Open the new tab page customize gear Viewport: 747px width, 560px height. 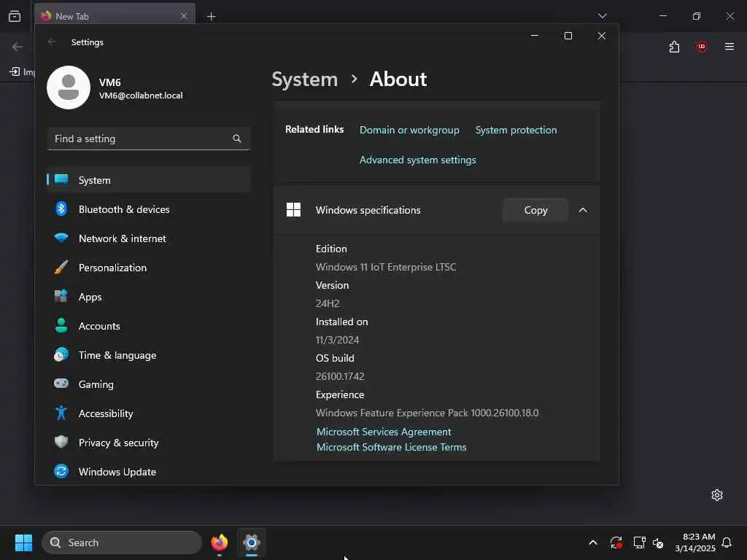pos(716,495)
